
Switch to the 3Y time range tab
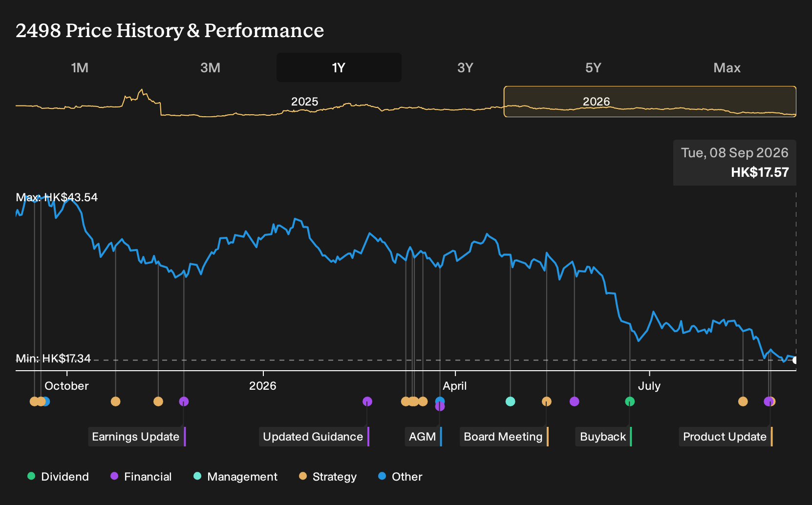pos(465,67)
